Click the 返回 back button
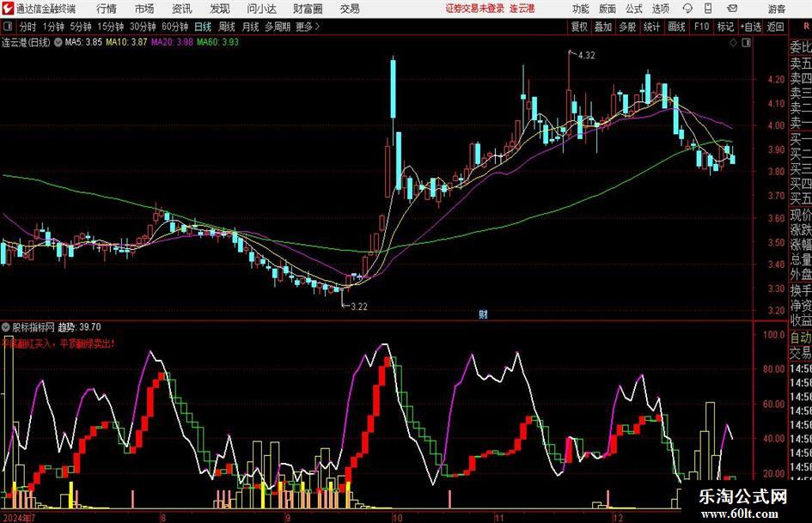812x523 pixels. (775, 27)
